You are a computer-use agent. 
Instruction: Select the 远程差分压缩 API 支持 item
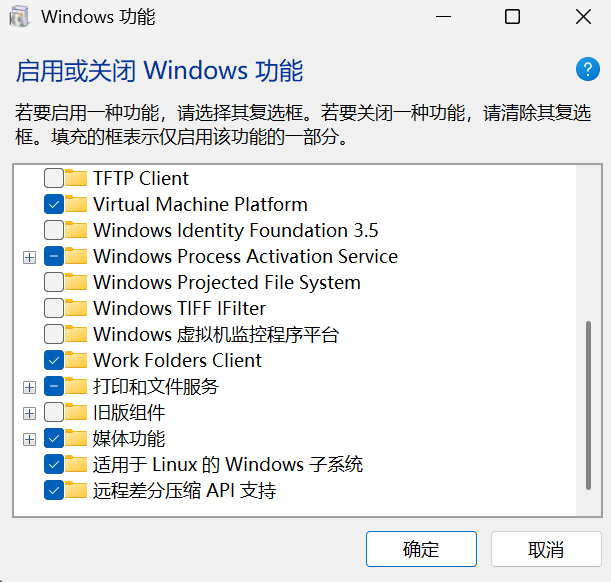[184, 490]
